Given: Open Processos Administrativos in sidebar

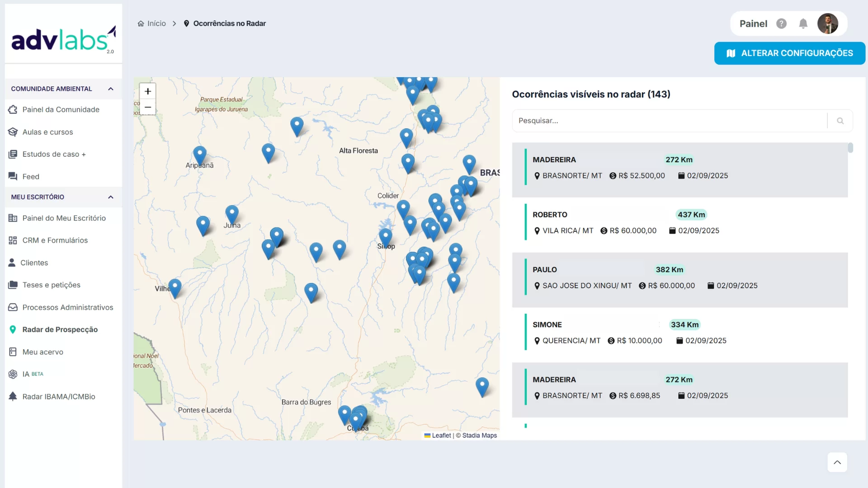Looking at the screenshot, I should tap(68, 307).
